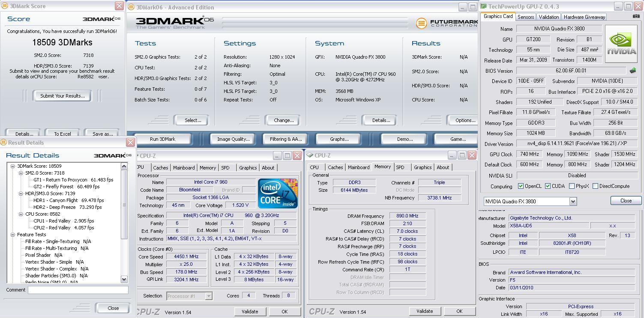This screenshot has width=644, height=318.
Task: Uncheck the CUDA computing checkbox
Action: (x=548, y=186)
